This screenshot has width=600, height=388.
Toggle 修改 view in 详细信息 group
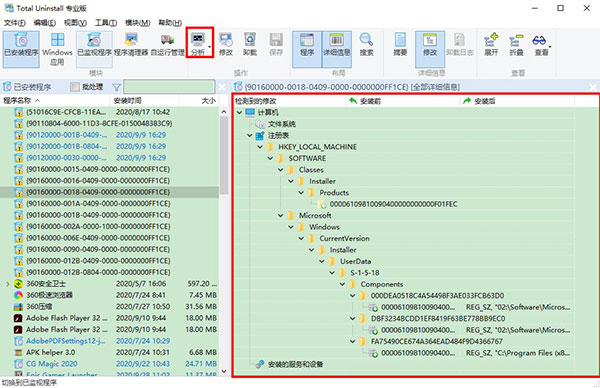click(430, 49)
